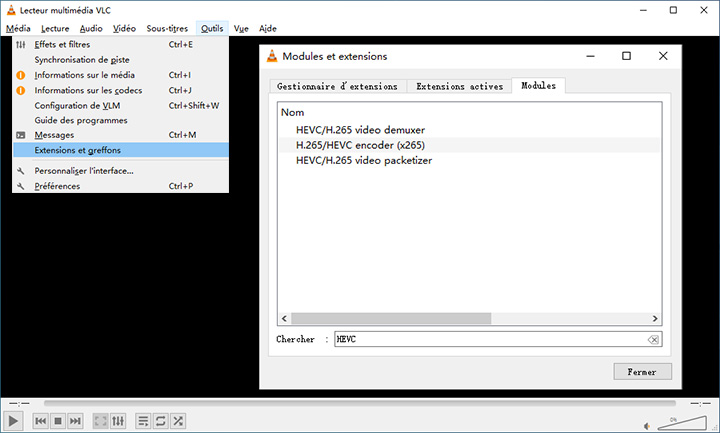Choose Informations sur les codecs entry
Screen dimensions: 720x433
coord(121,90)
